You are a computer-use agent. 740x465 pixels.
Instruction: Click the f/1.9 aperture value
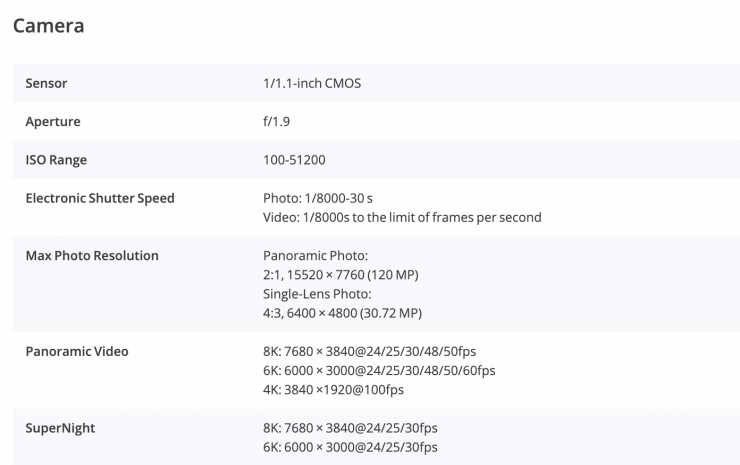click(x=277, y=121)
